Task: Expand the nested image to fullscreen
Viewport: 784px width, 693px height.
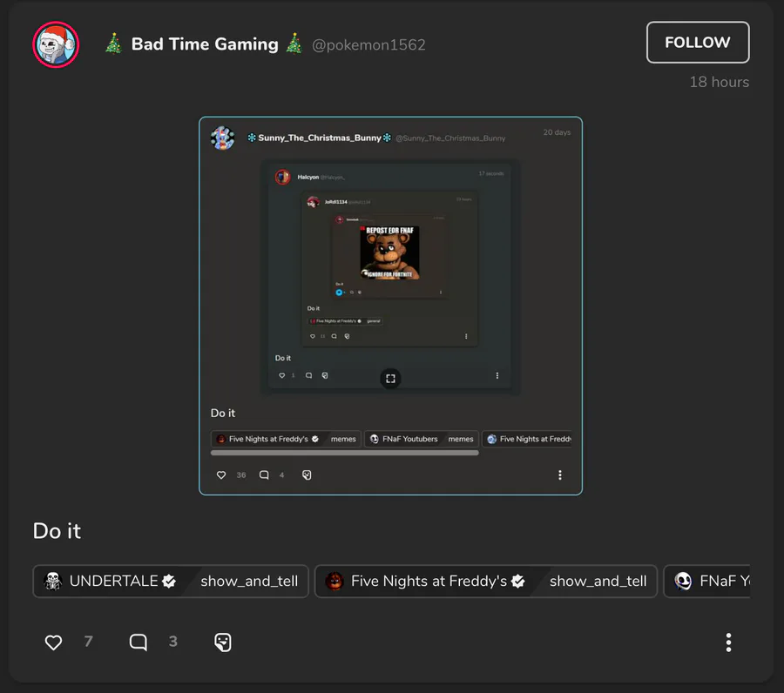Action: 390,378
